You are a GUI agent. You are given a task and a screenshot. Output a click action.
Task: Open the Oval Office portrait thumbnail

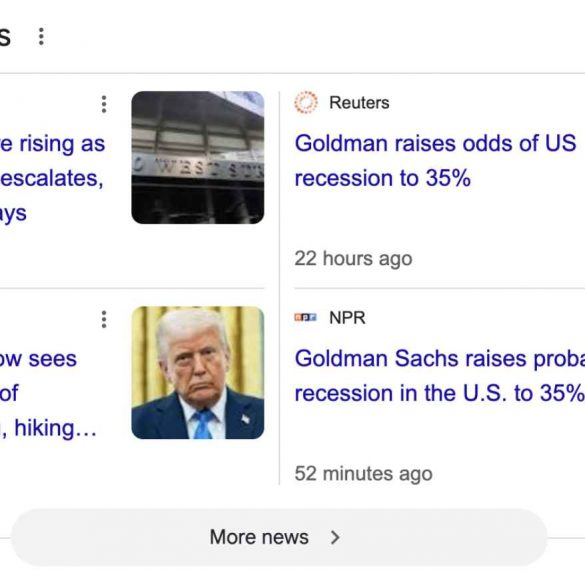click(x=198, y=373)
